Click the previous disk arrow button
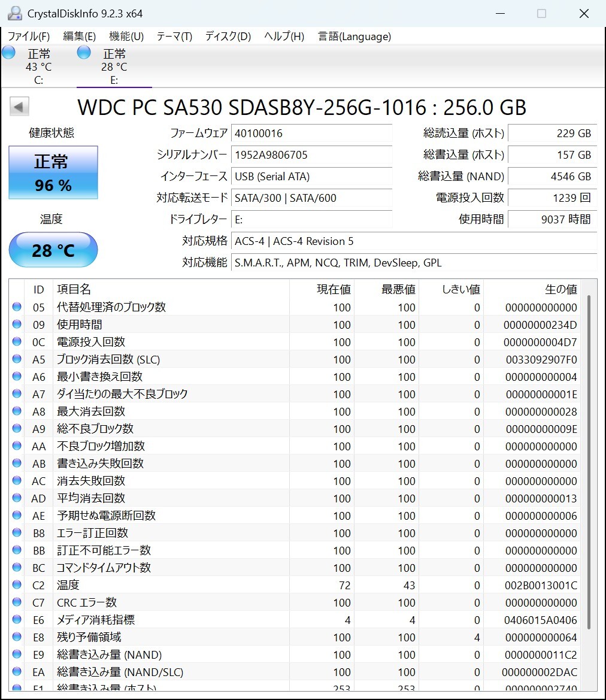 pos(19,107)
